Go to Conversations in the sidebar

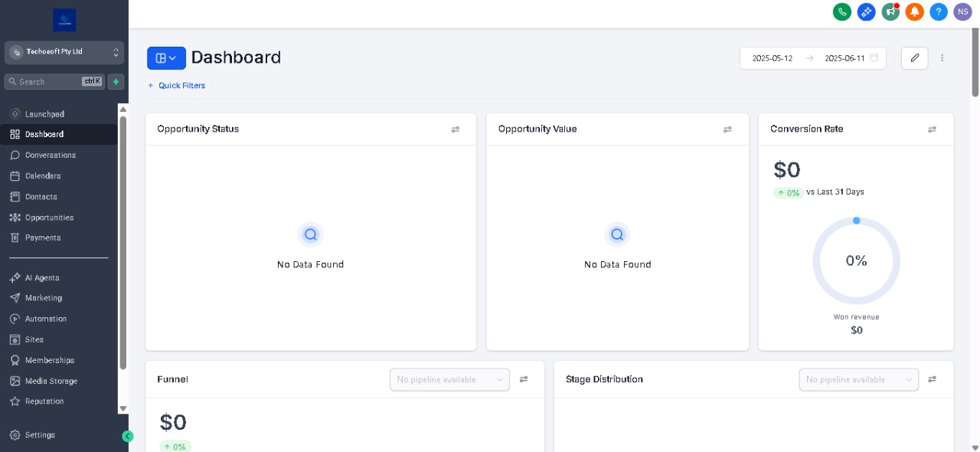[x=51, y=156]
